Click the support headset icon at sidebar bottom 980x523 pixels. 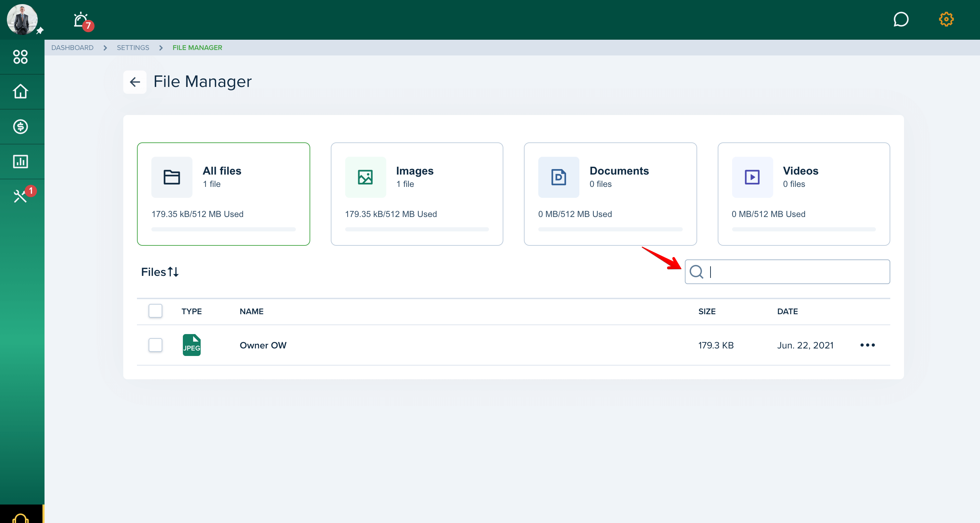(21, 518)
